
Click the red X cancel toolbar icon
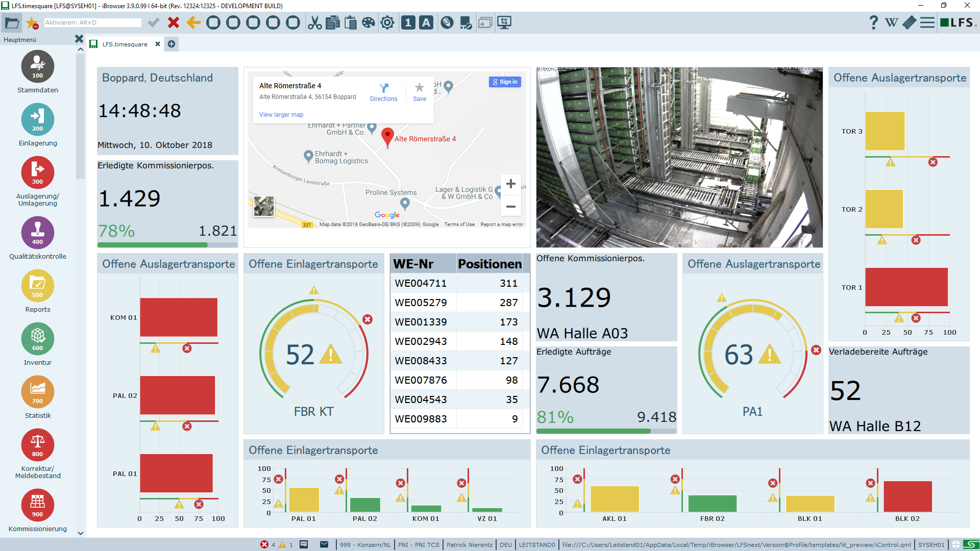[174, 22]
